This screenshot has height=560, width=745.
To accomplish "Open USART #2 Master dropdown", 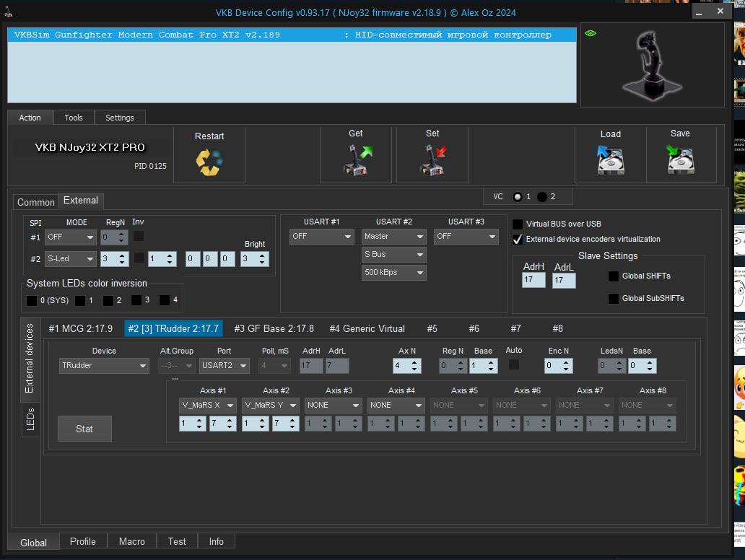I will 394,237.
